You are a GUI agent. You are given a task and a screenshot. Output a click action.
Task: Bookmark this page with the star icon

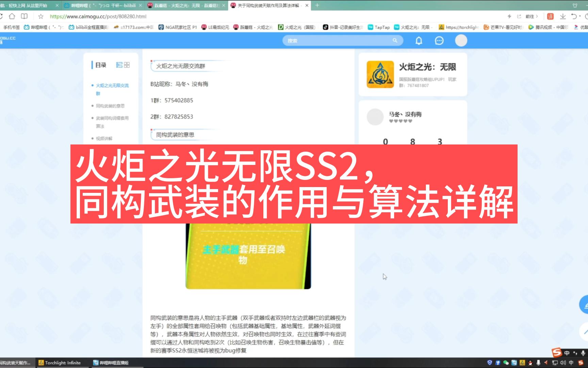(x=41, y=16)
